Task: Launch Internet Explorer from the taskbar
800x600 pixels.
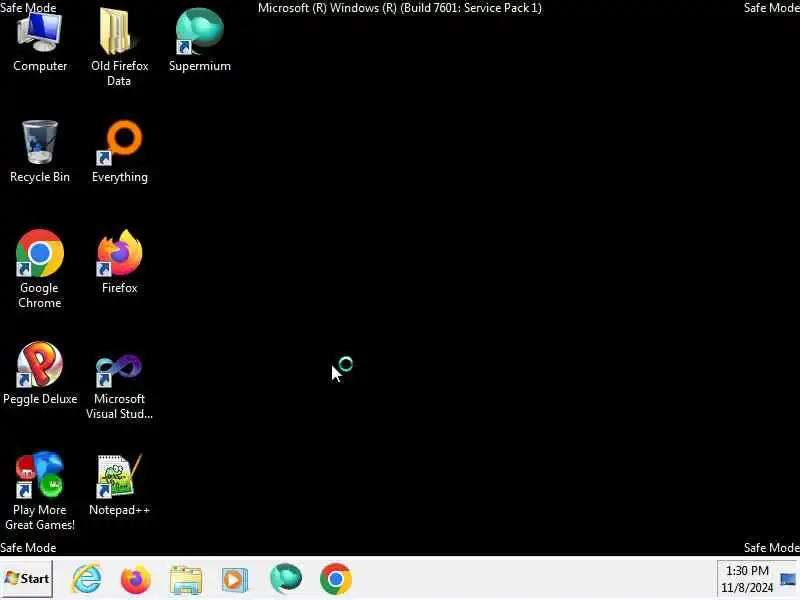Action: 87,579
